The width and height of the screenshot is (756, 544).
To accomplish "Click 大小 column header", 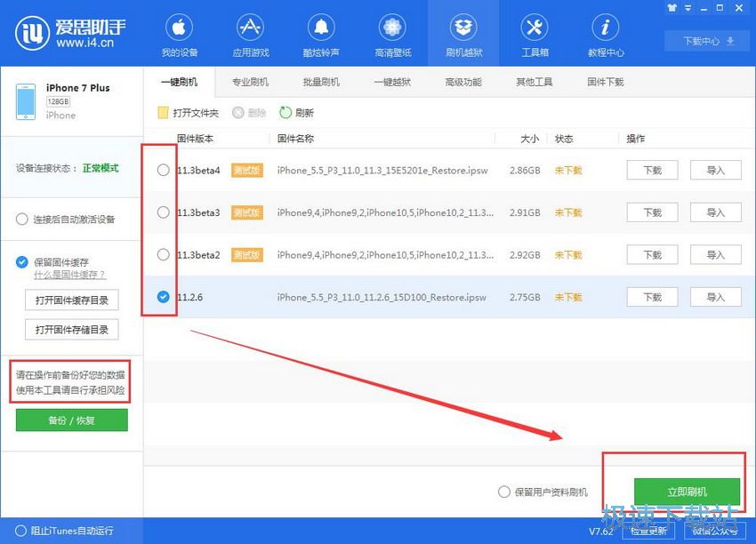I will point(529,139).
